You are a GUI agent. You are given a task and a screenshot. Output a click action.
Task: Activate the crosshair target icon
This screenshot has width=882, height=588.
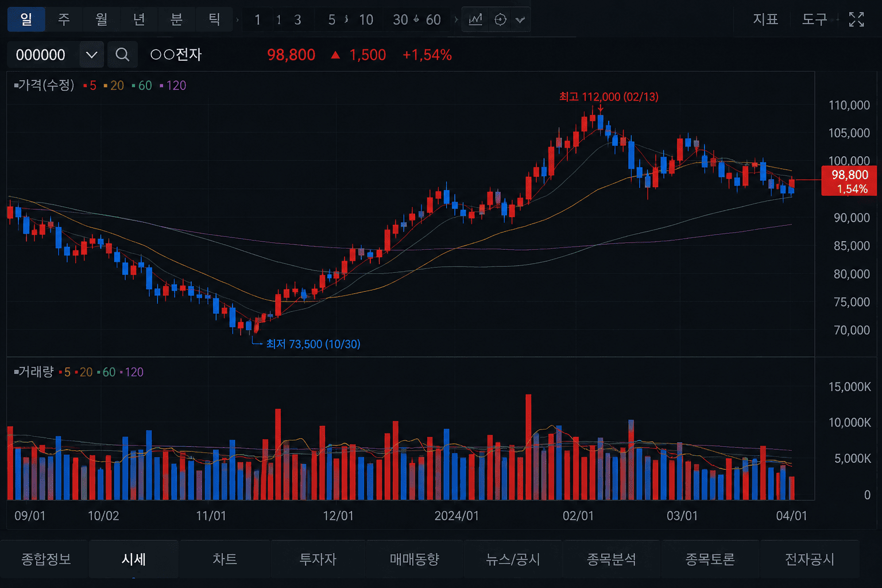[x=500, y=20]
